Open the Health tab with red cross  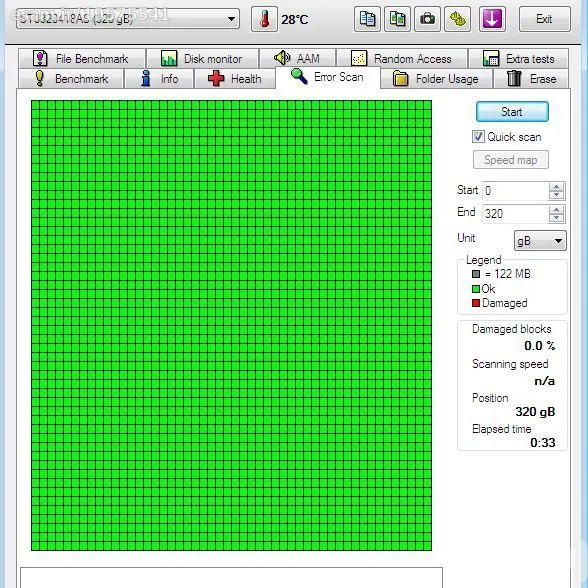pos(235,79)
